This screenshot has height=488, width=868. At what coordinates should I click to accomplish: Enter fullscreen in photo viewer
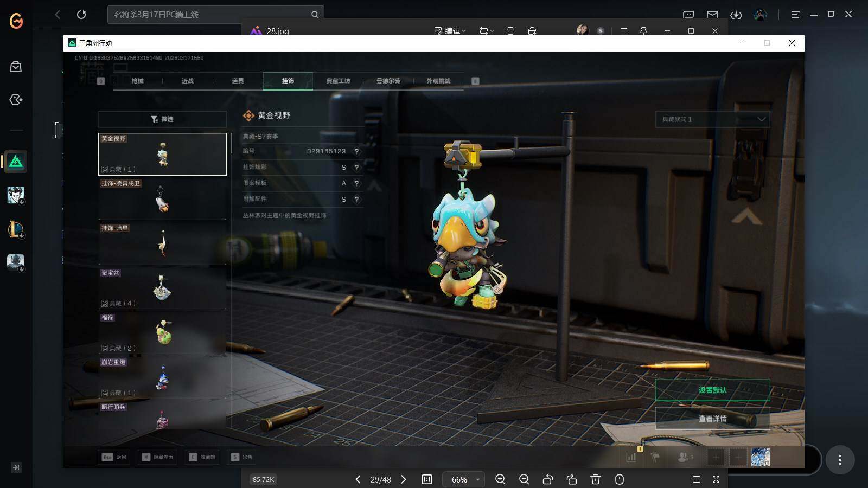(x=716, y=479)
